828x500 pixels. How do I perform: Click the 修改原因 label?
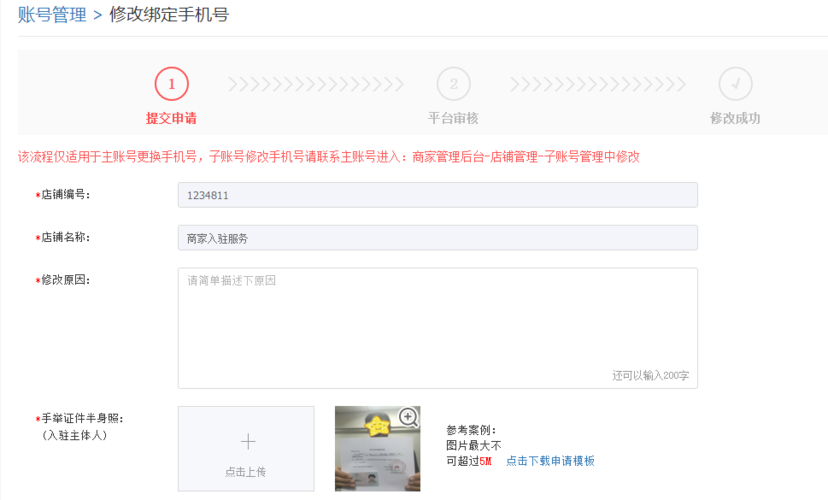[65, 280]
